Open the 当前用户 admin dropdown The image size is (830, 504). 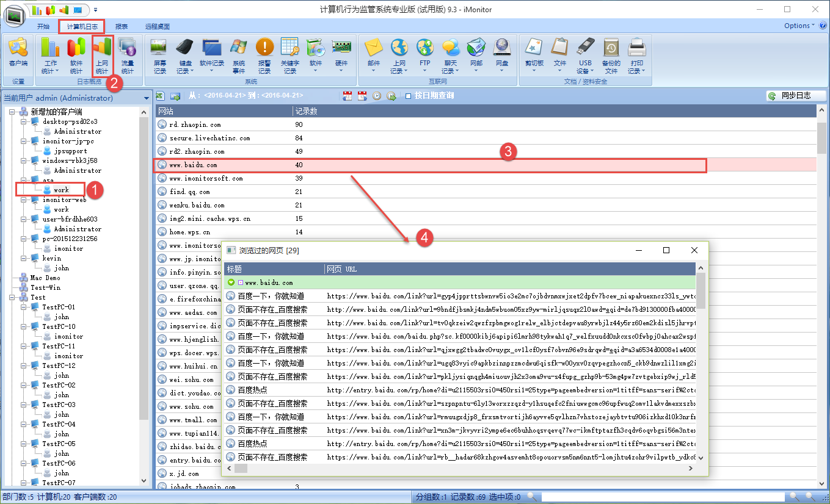[x=147, y=98]
